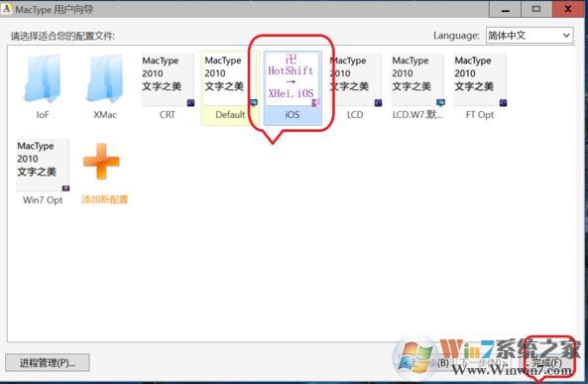Viewport: 588px width, 384px height.
Task: Select the FT Opt profile
Action: tap(480, 86)
